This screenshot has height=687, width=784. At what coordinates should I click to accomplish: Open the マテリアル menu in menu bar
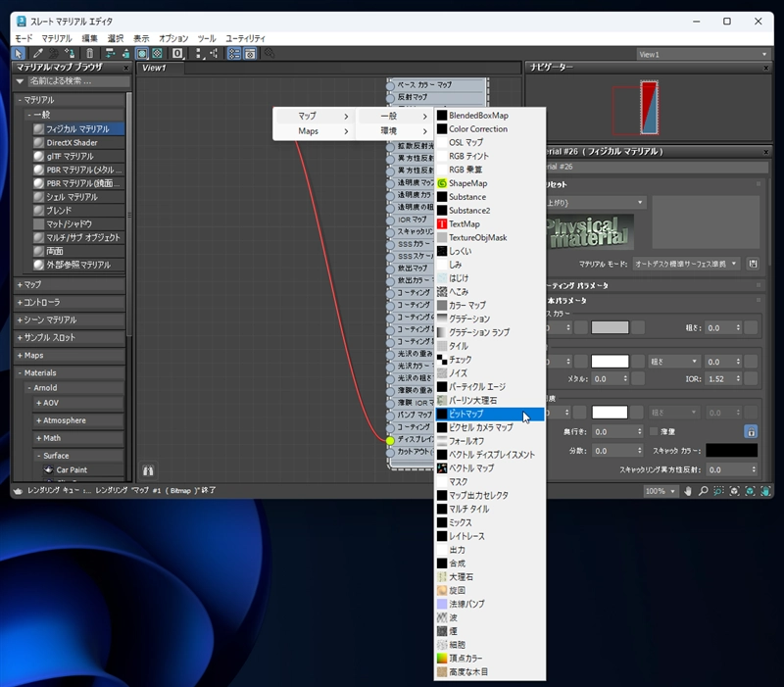pos(57,38)
